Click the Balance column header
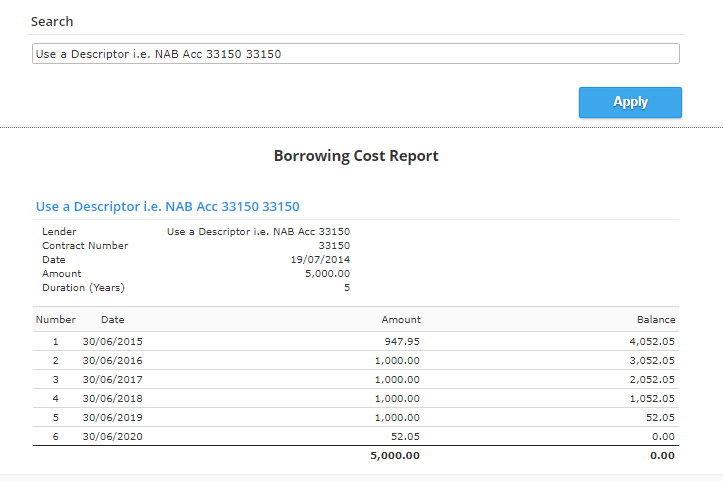Screen dimensions: 723x481 click(656, 319)
